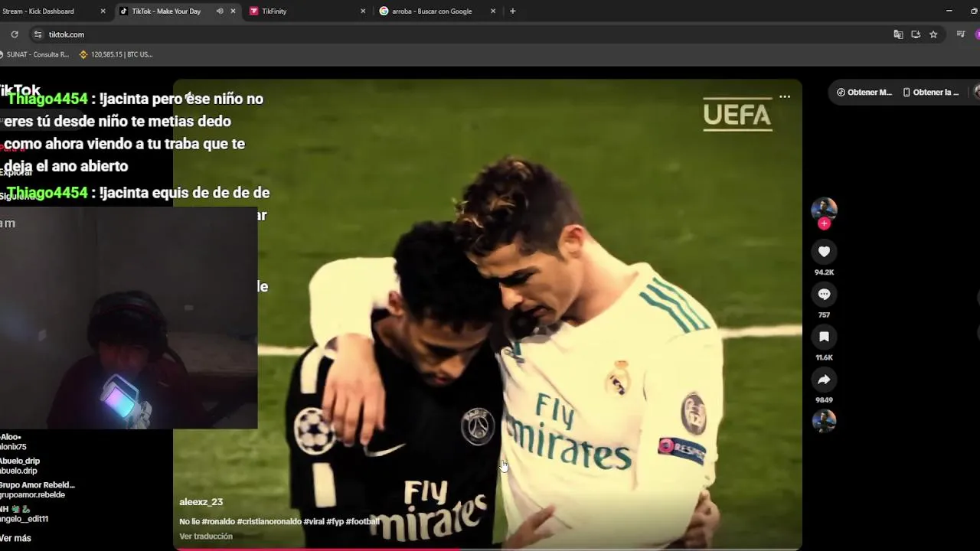Close the Stream - Kick Dashboard tab

[103, 11]
